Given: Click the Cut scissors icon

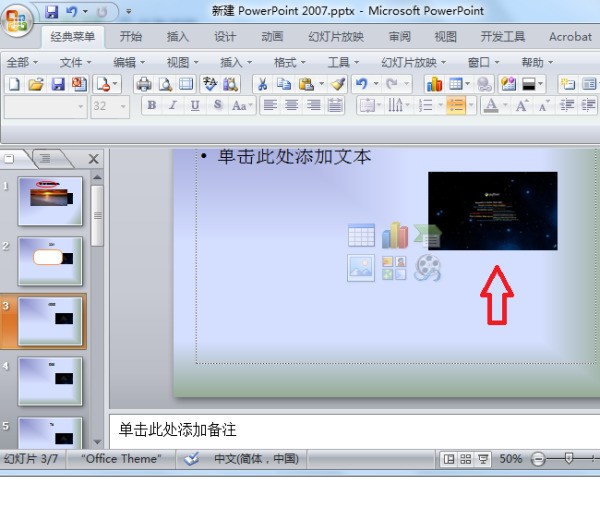Looking at the screenshot, I should [x=262, y=84].
